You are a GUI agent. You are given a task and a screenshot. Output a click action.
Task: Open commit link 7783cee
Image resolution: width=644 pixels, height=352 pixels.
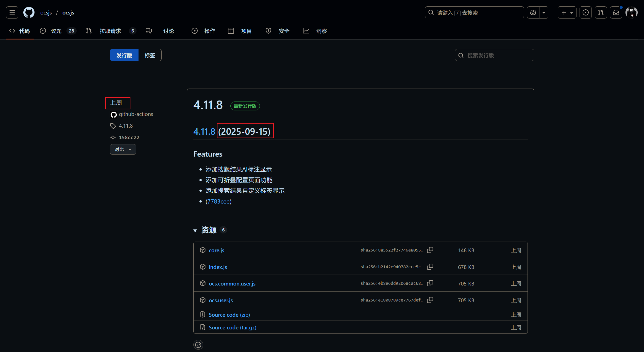218,202
